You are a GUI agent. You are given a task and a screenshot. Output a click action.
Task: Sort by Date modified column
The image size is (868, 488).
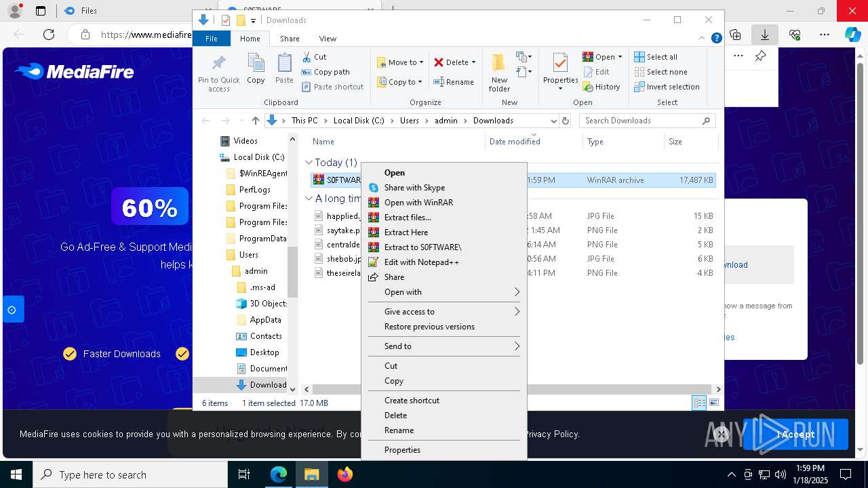515,142
